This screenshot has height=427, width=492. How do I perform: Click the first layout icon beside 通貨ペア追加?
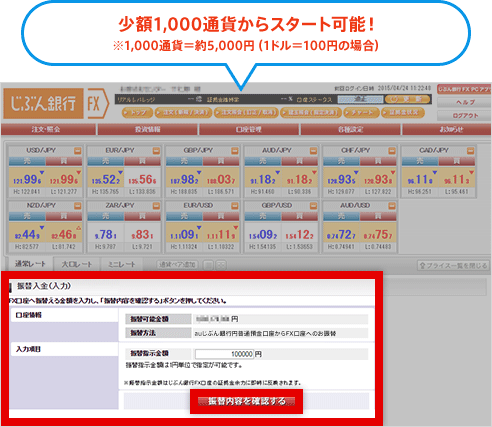pos(208,265)
